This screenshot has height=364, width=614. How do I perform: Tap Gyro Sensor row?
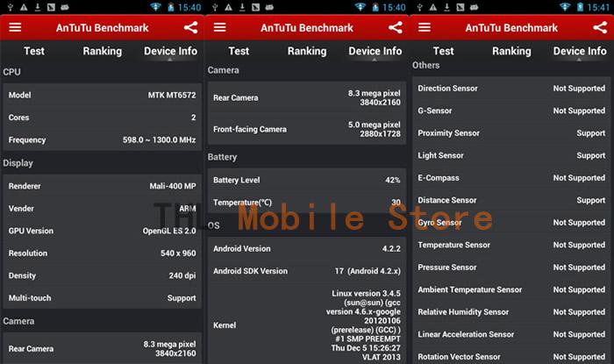[x=511, y=222]
